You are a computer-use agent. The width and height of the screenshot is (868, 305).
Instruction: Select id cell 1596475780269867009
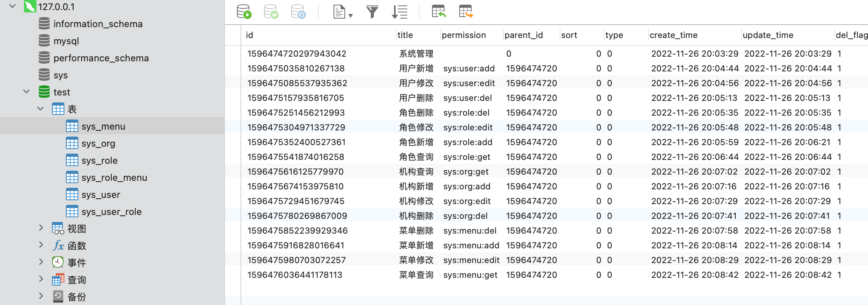point(297,216)
